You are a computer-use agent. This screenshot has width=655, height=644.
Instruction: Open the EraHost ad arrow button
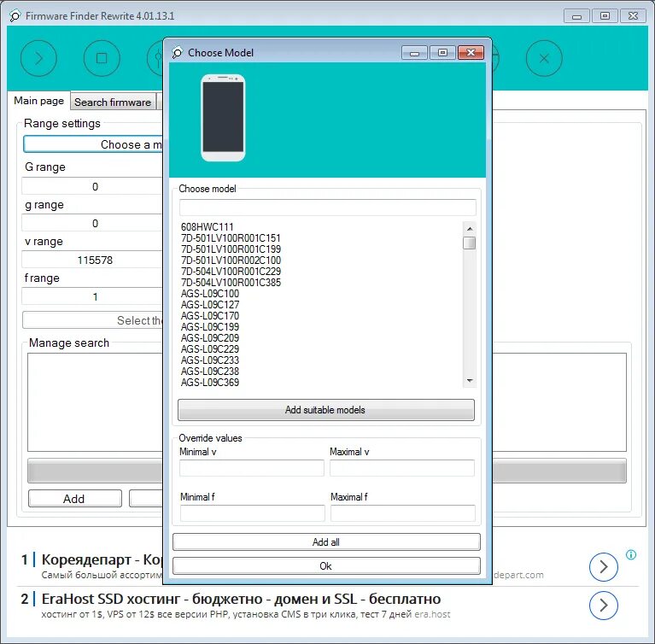tap(603, 605)
